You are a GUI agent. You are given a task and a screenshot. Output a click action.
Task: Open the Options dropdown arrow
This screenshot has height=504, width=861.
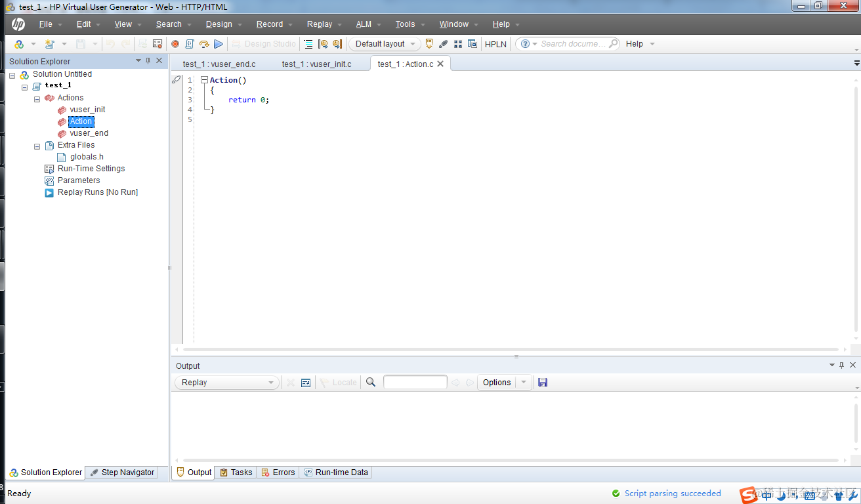[x=524, y=383]
